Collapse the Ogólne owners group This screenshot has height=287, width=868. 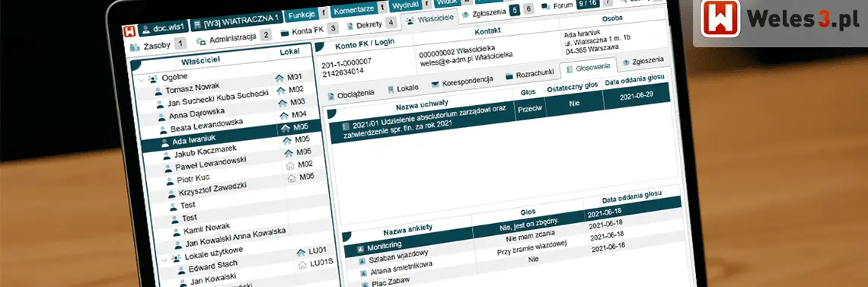(x=141, y=80)
